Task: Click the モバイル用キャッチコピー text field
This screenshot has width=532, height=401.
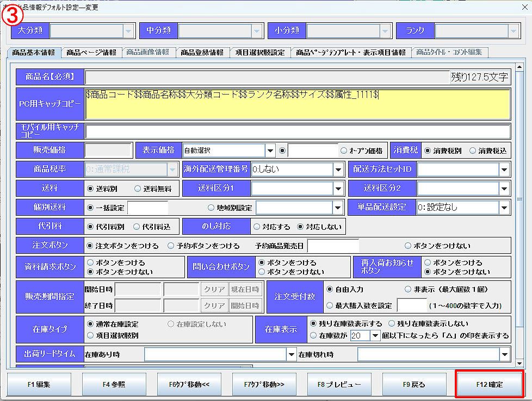Action: point(298,131)
